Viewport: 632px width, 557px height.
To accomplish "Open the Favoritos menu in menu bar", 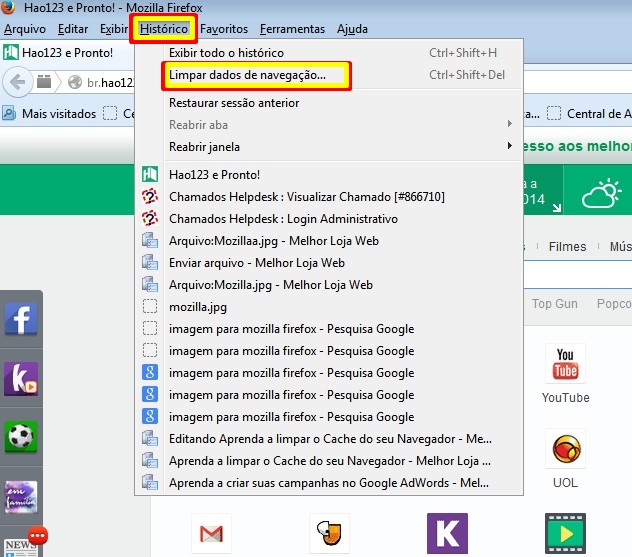I will 224,29.
